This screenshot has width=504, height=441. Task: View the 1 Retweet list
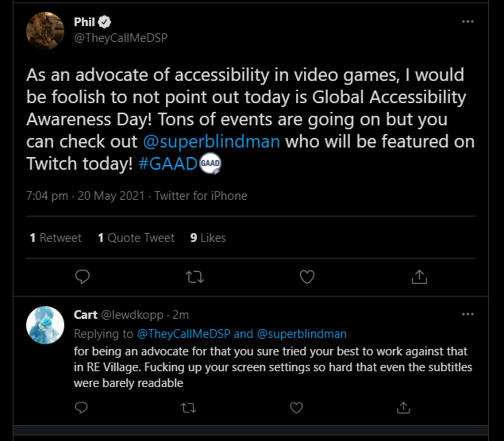tap(56, 238)
